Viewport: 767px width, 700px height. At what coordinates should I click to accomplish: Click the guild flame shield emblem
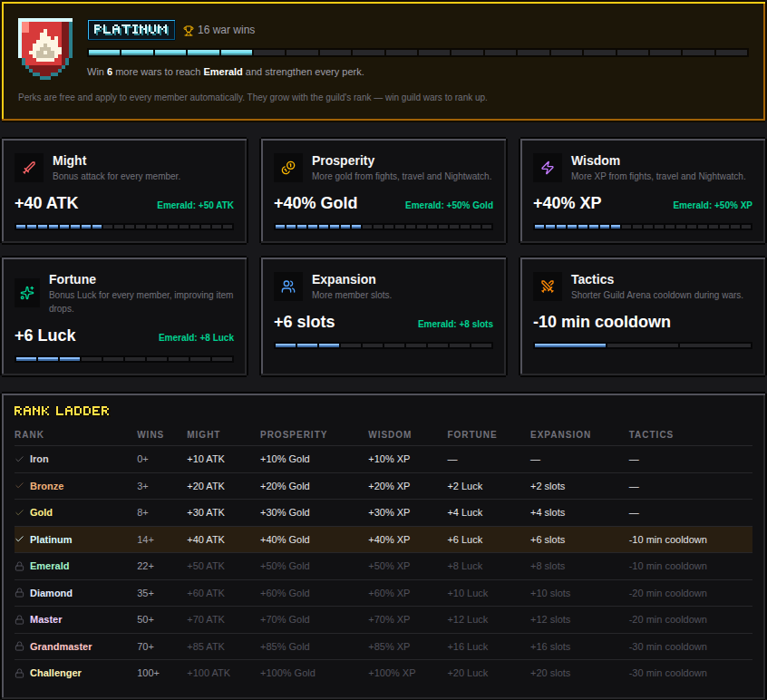(45, 48)
